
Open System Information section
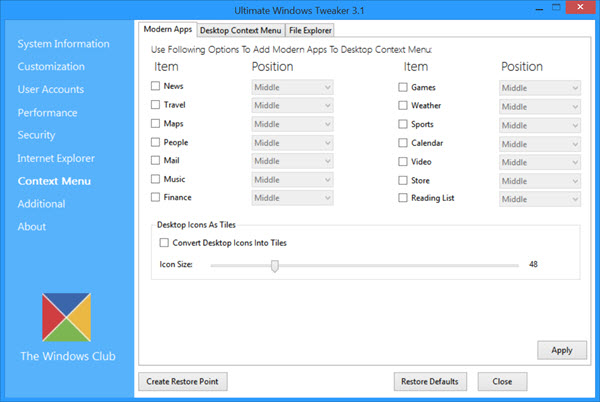point(64,44)
